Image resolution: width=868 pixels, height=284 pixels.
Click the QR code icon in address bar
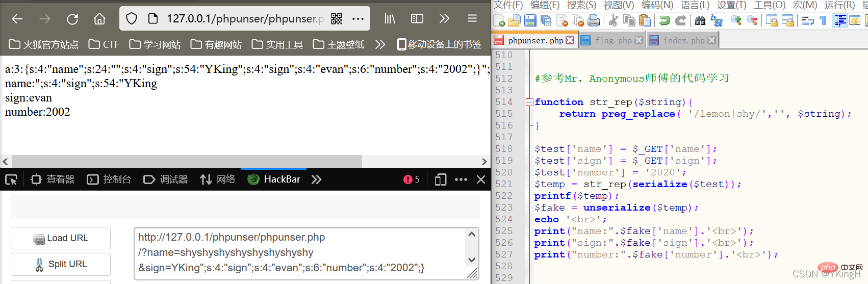tap(337, 19)
